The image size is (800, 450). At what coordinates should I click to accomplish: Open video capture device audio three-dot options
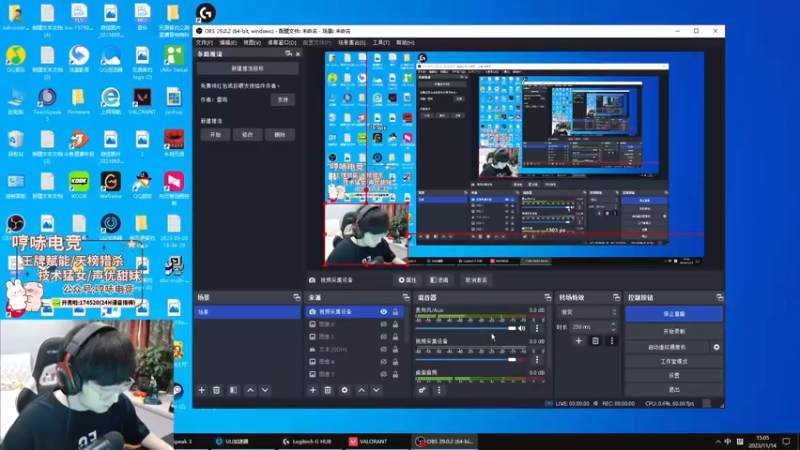[537, 360]
